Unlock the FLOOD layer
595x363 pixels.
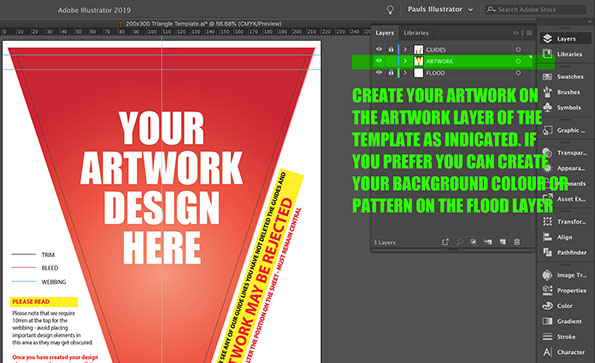[391, 72]
